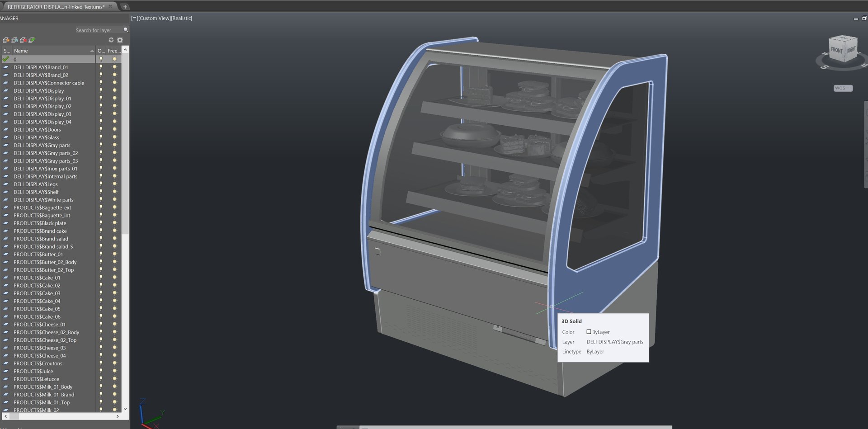Click the Freeze column header

point(114,51)
